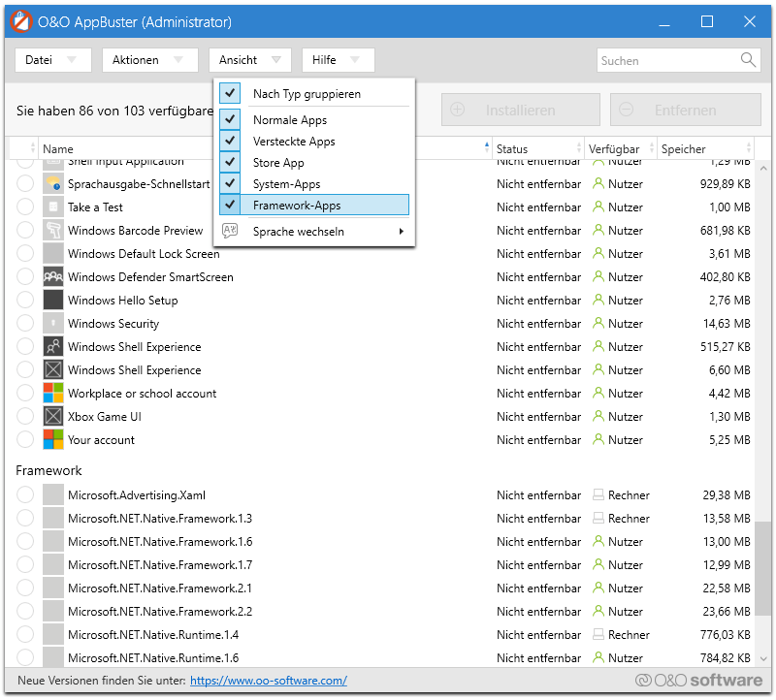The width and height of the screenshot is (776, 700).
Task: Select the Windows Shell Experience 515,27 KB row
Action: 383,346
